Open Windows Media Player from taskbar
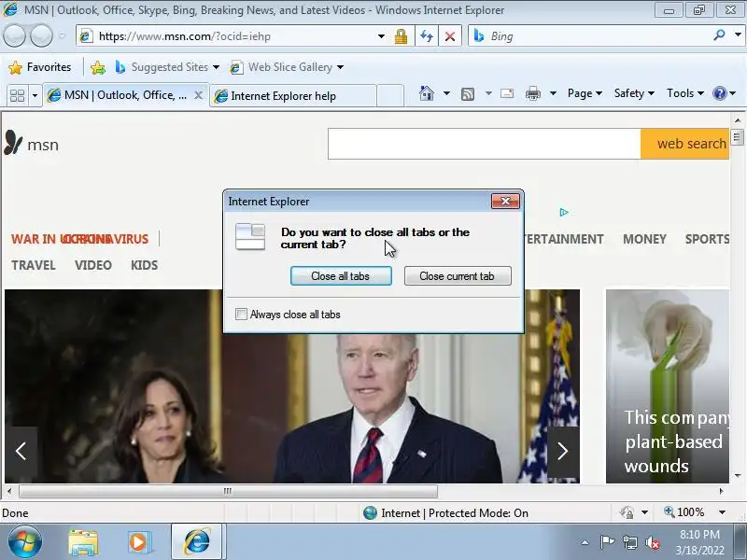Viewport: 747px width, 560px height. (x=139, y=542)
